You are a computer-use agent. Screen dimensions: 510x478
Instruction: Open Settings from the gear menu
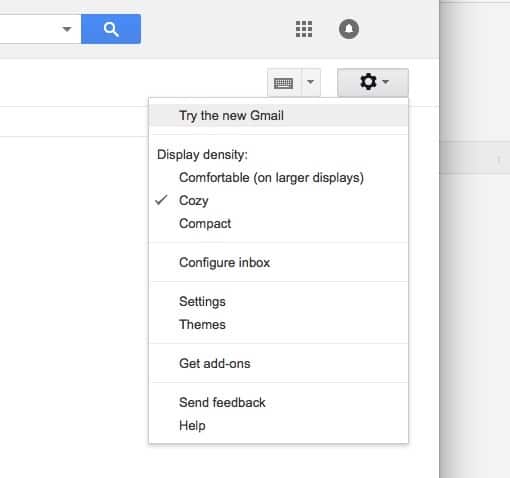(279, 302)
